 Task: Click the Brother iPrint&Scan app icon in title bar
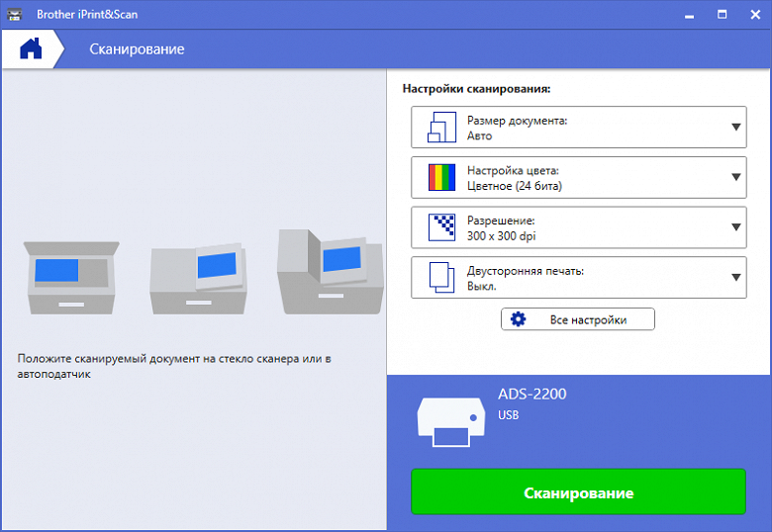tap(14, 14)
